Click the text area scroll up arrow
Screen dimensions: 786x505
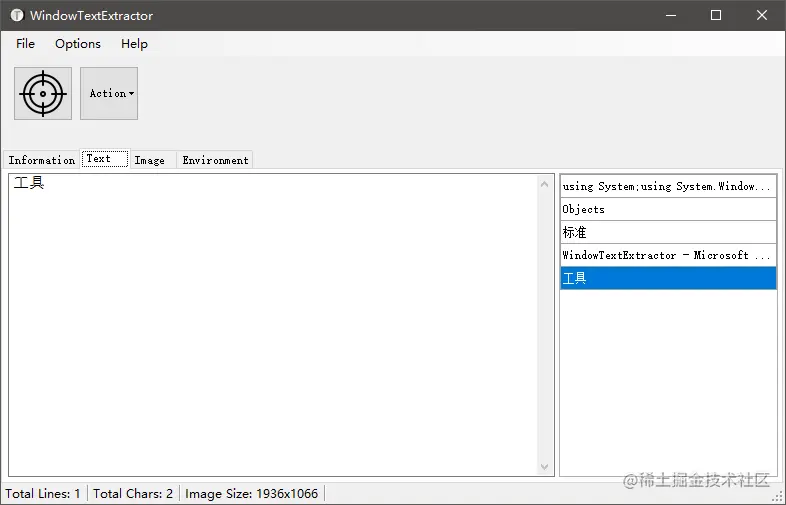pos(545,184)
